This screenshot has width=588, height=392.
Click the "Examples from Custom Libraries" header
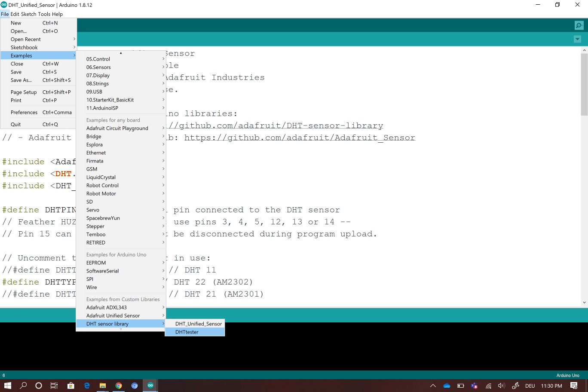(123, 299)
